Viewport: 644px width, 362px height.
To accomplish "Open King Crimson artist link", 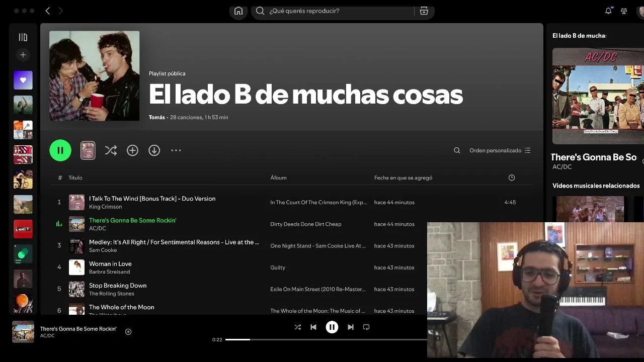I will (105, 207).
